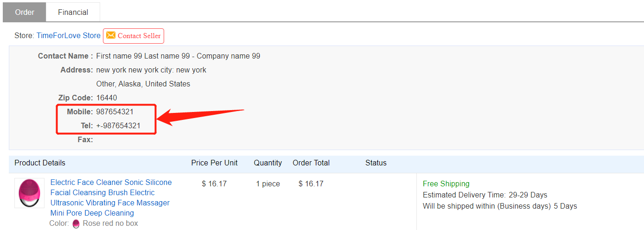Click the address line with Alaska
Image resolution: width=644 pixels, height=230 pixels.
[x=143, y=84]
